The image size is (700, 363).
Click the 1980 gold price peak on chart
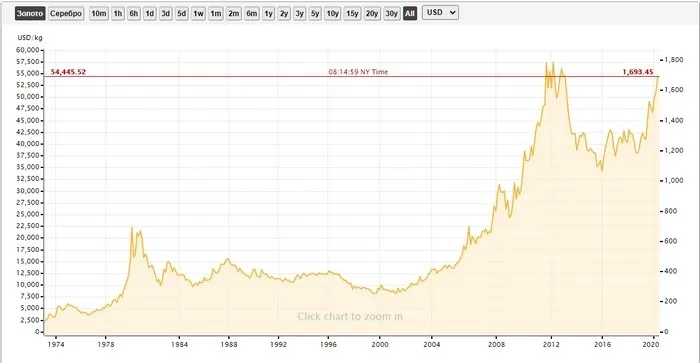pyautogui.click(x=132, y=228)
